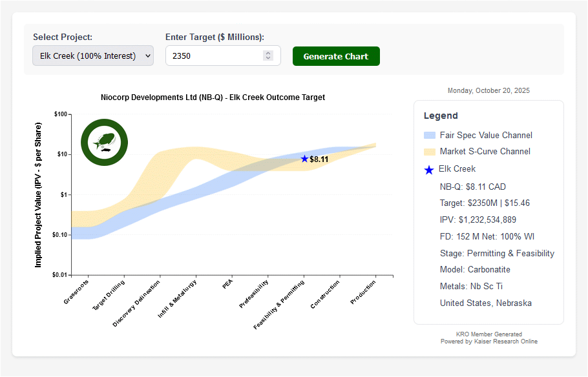Click the Target: $2350M | $15.46 line

485,203
